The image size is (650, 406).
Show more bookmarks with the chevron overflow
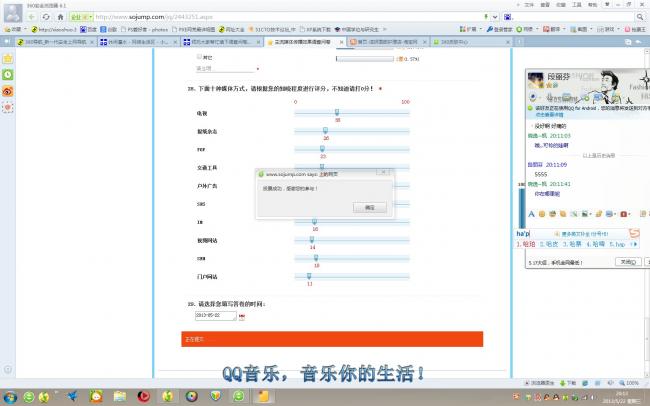(385, 29)
